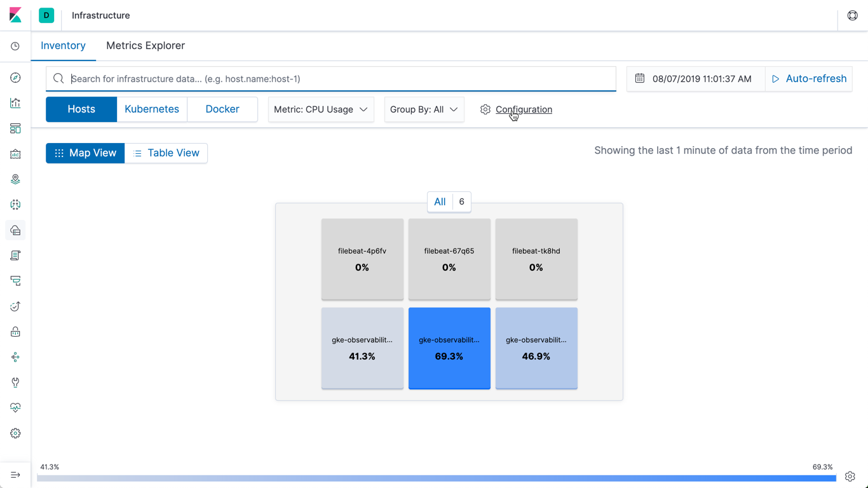The height and width of the screenshot is (488, 868).
Task: Open the Group By: All dropdown
Action: coord(424,109)
